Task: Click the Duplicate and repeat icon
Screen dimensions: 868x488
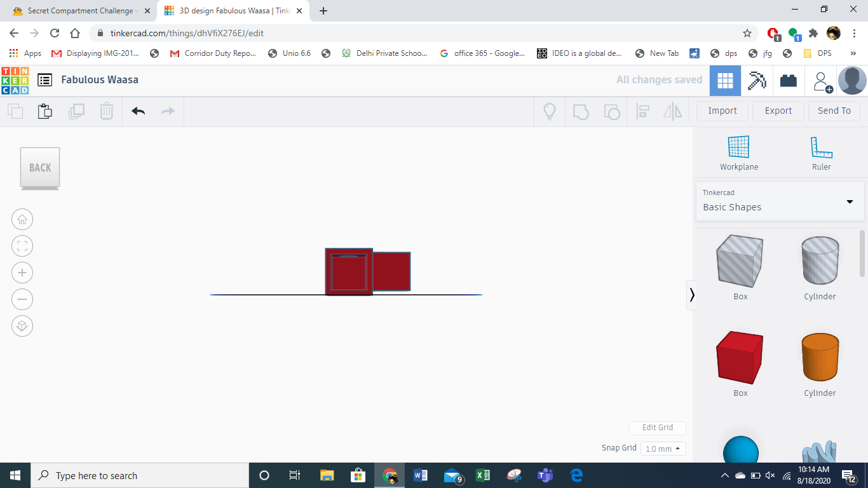Action: pos(76,111)
